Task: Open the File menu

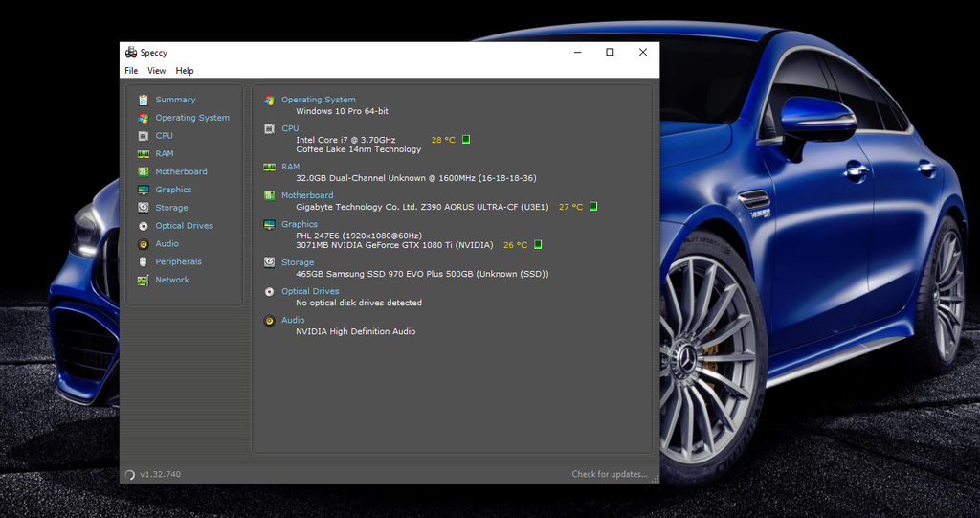Action: pyautogui.click(x=131, y=71)
